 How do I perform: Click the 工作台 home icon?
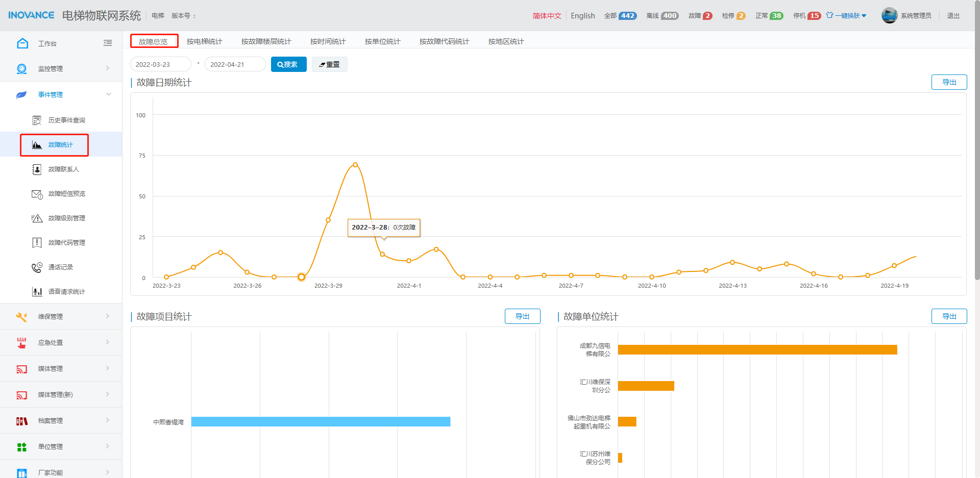(x=22, y=43)
